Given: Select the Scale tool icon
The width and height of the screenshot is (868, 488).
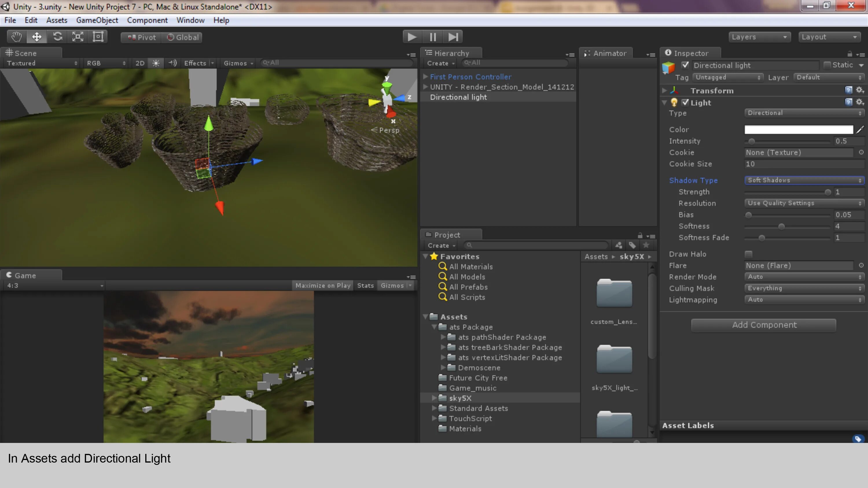Looking at the screenshot, I should pyautogui.click(x=78, y=37).
